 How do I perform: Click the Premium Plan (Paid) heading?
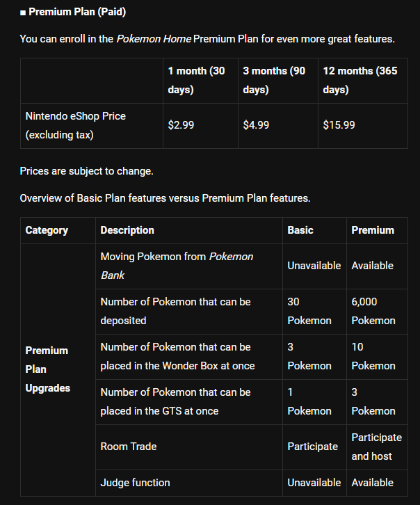point(73,12)
